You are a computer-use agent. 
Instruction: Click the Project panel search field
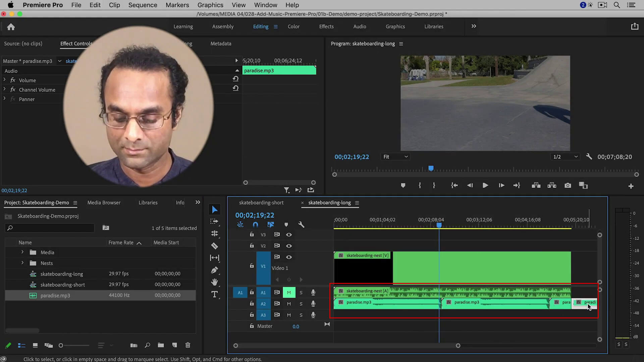click(x=50, y=228)
